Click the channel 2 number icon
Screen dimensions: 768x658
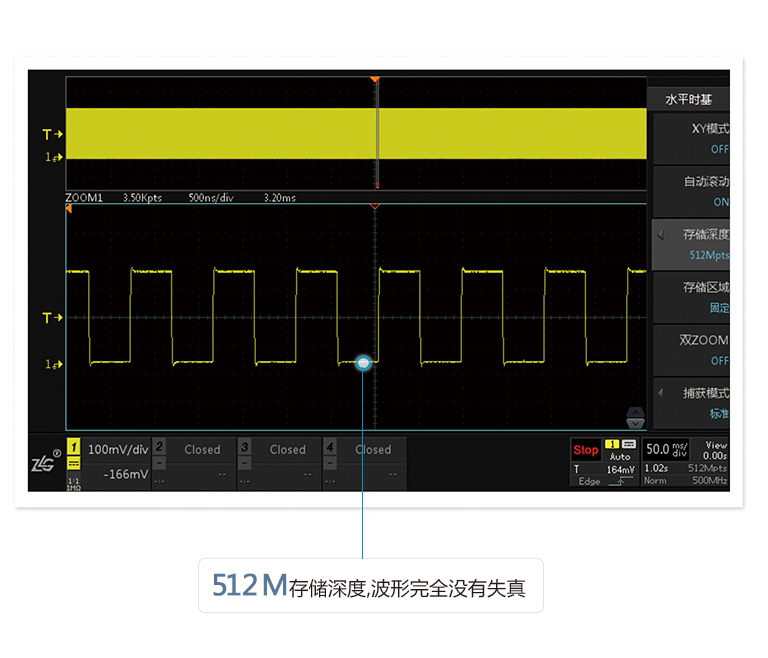coord(159,446)
